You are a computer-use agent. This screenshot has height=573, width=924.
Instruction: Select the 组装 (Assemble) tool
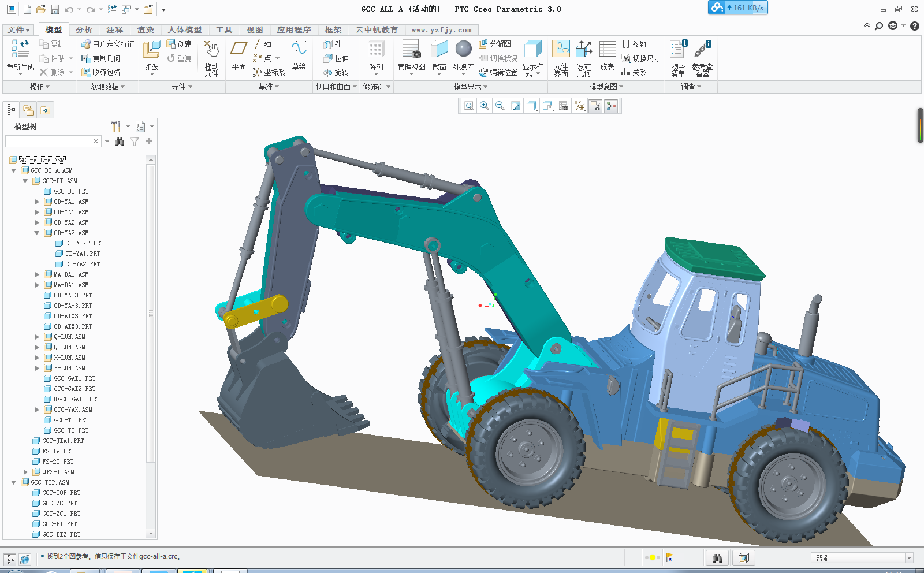click(152, 56)
